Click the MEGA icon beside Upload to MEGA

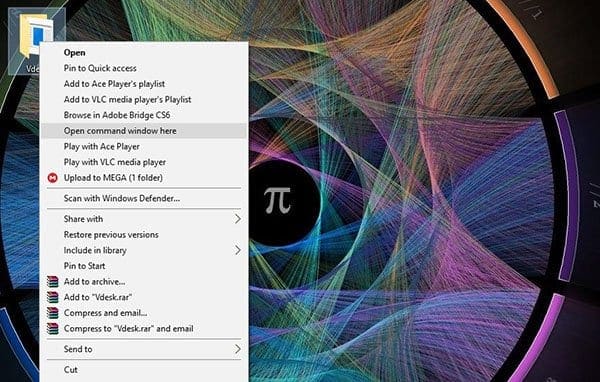(x=52, y=178)
